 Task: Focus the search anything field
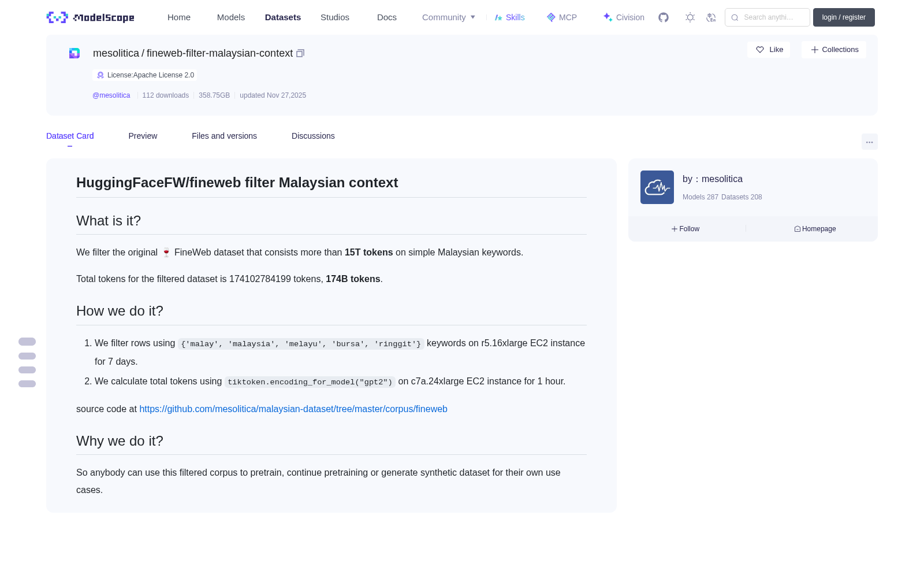pos(767,17)
